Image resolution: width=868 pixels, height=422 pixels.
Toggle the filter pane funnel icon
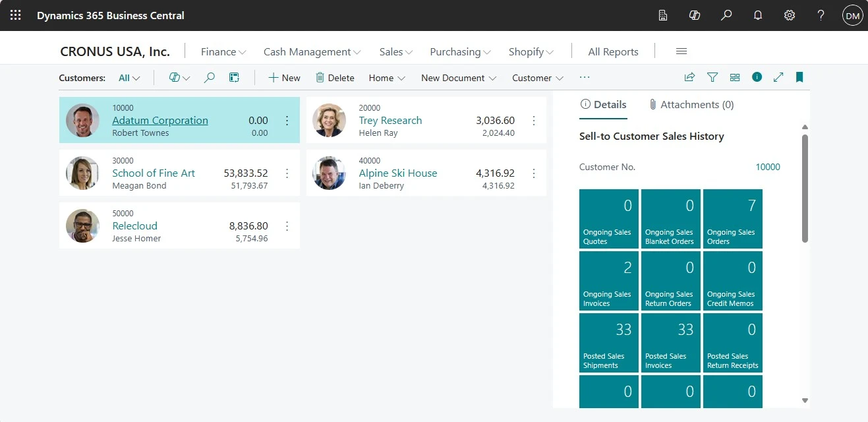[712, 77]
